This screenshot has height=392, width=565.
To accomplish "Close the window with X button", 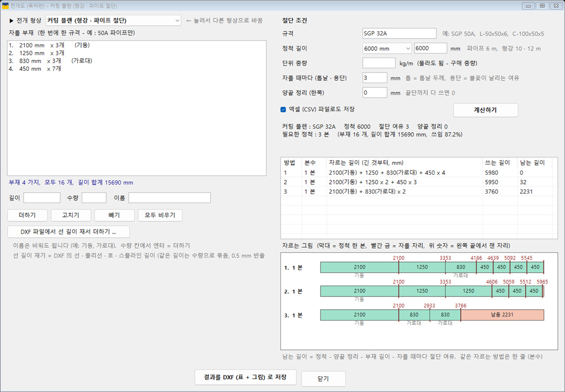I will [556, 6].
